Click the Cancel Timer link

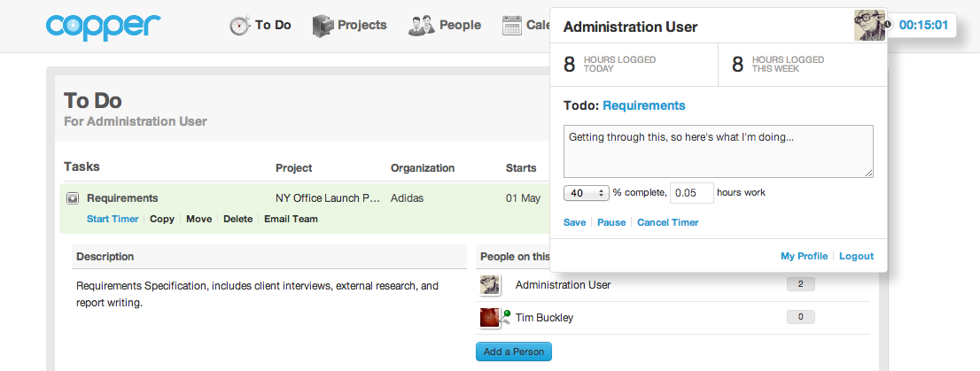tap(667, 222)
